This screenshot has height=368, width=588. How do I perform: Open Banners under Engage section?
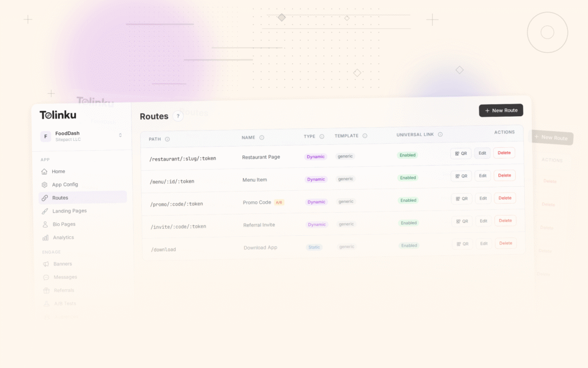[63, 264]
